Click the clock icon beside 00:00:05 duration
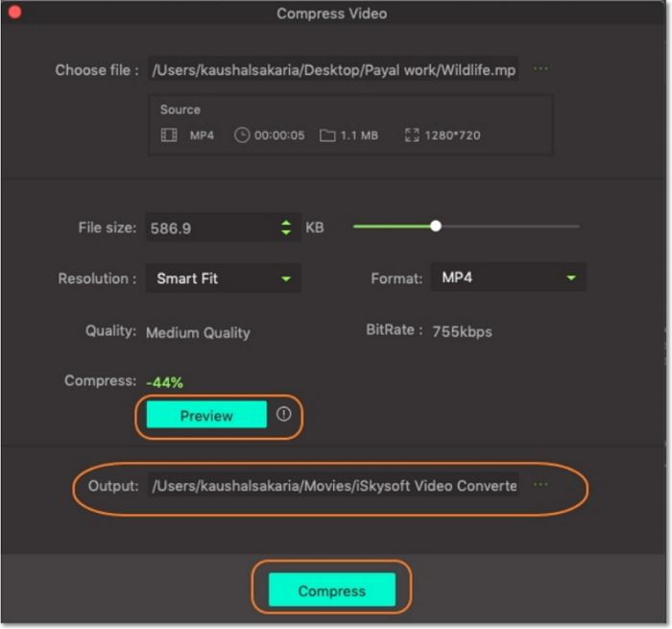Image resolution: width=672 pixels, height=629 pixels. (x=242, y=135)
